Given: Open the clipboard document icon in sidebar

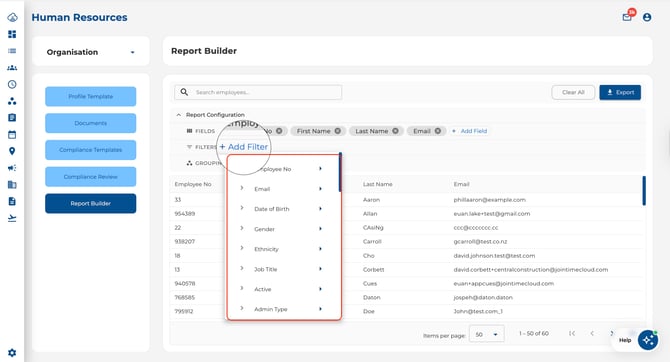Looking at the screenshot, I should (12, 118).
